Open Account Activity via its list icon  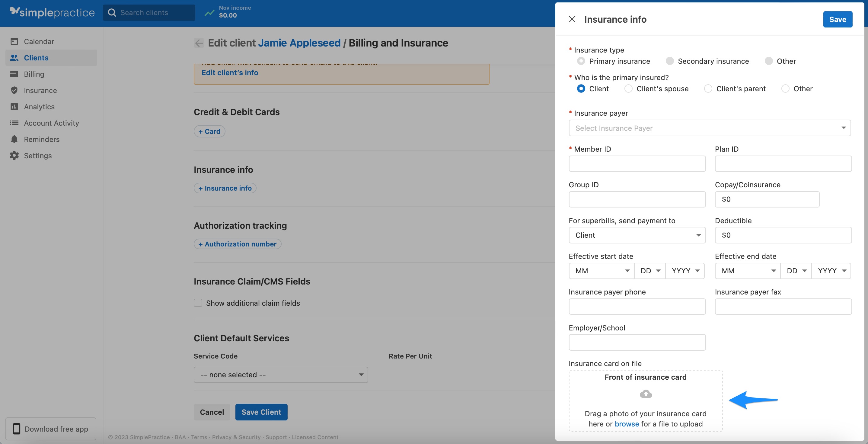tap(14, 123)
